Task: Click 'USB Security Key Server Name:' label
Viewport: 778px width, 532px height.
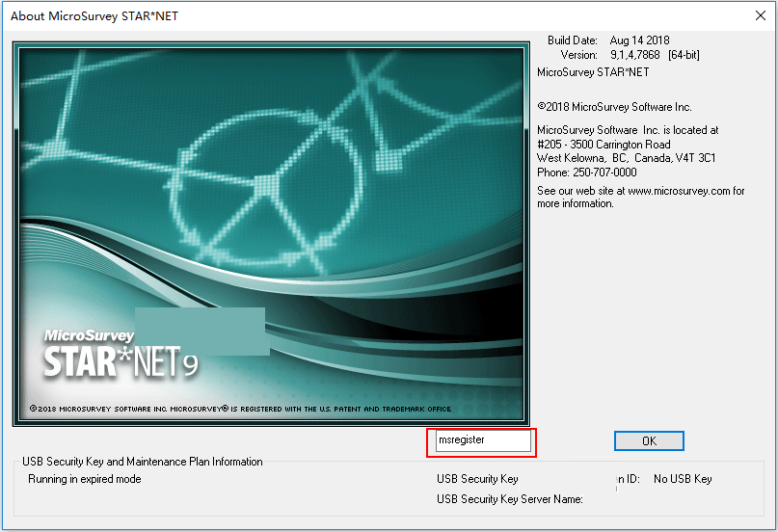Action: tap(510, 499)
